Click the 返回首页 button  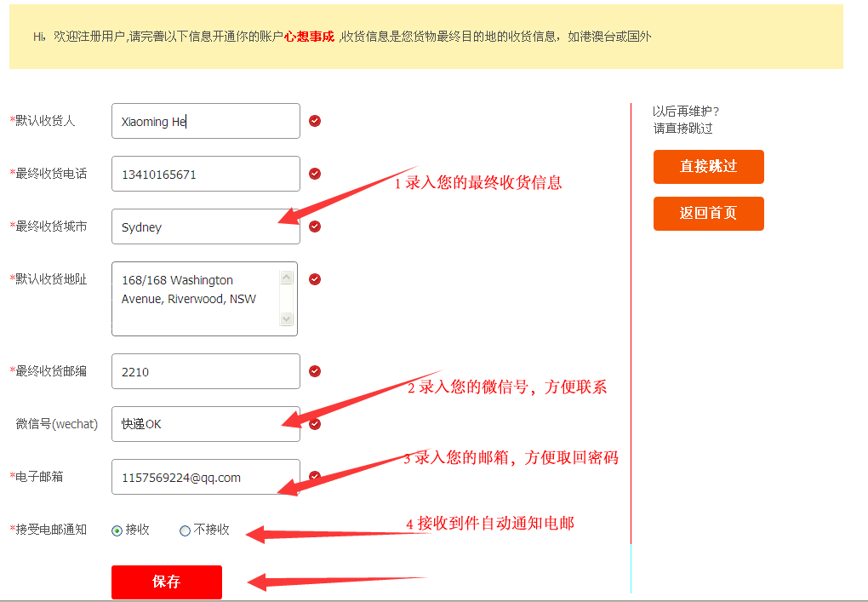(x=708, y=214)
